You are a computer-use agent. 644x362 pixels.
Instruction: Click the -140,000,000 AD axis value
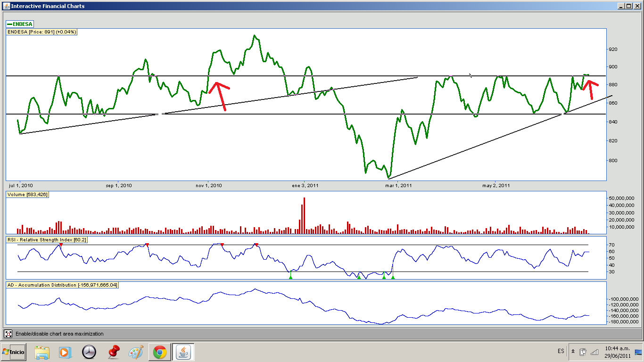(623, 311)
